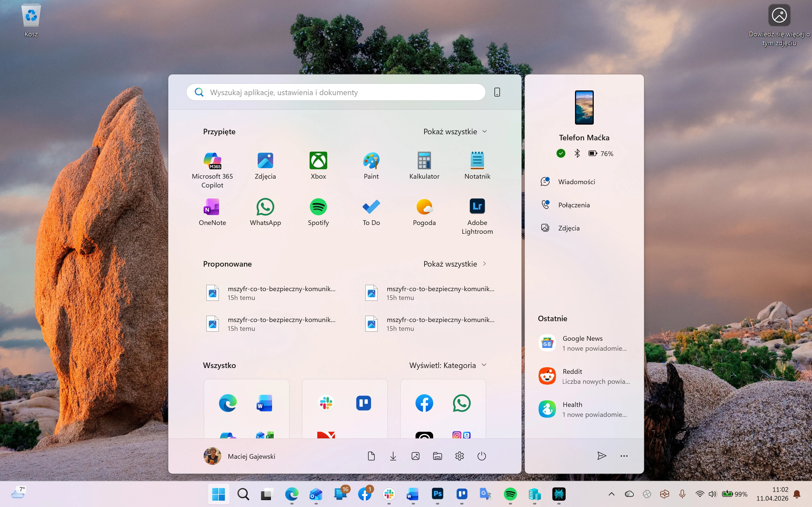Viewport: 812px width, 507px height.
Task: Expand pinned apps with Pokaż wszystkie
Action: [x=455, y=132]
